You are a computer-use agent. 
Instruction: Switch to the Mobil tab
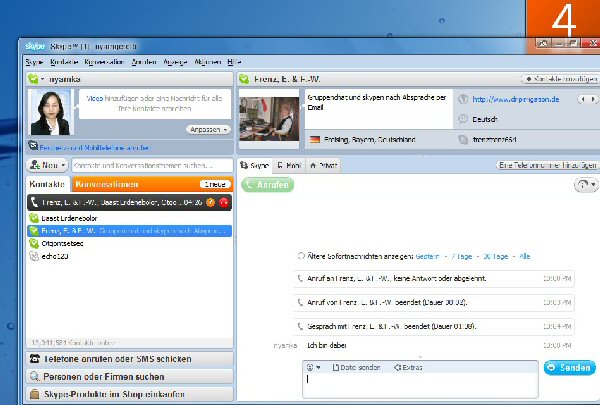click(289, 165)
